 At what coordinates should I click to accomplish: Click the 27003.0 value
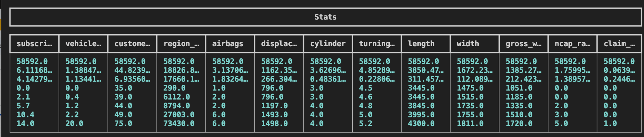(179, 115)
